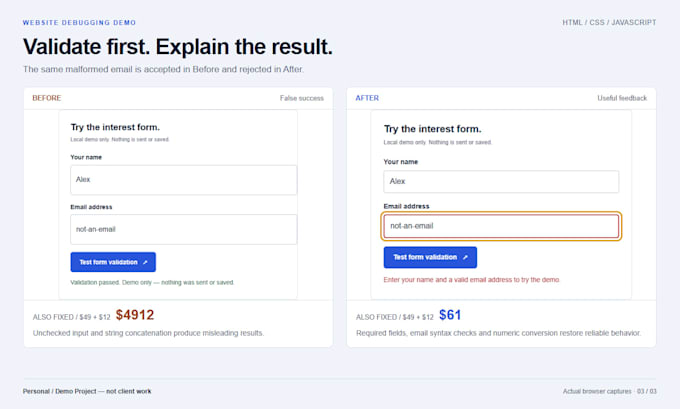This screenshot has width=680, height=409.
Task: Click Test form validation in After panel
Action: [x=430, y=257]
